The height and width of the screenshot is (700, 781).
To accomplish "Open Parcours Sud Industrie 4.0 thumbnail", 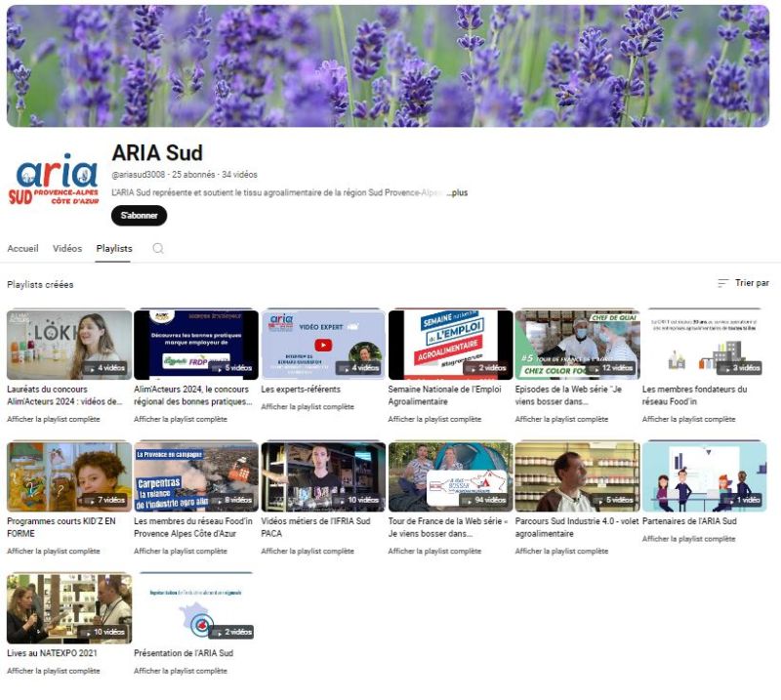I will tap(577, 476).
